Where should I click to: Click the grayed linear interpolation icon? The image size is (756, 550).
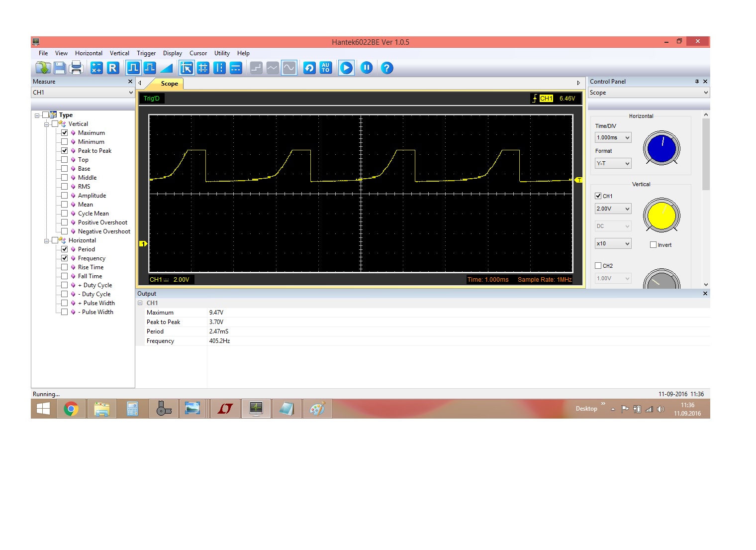pos(273,68)
